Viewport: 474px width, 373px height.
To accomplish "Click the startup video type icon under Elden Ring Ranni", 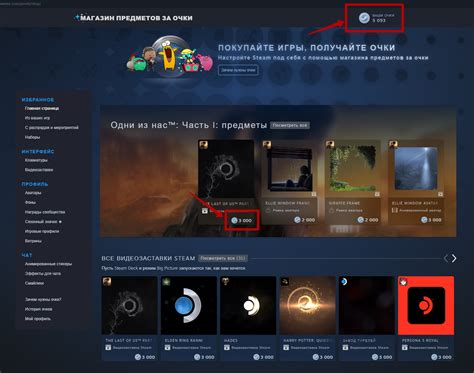I will (167, 348).
